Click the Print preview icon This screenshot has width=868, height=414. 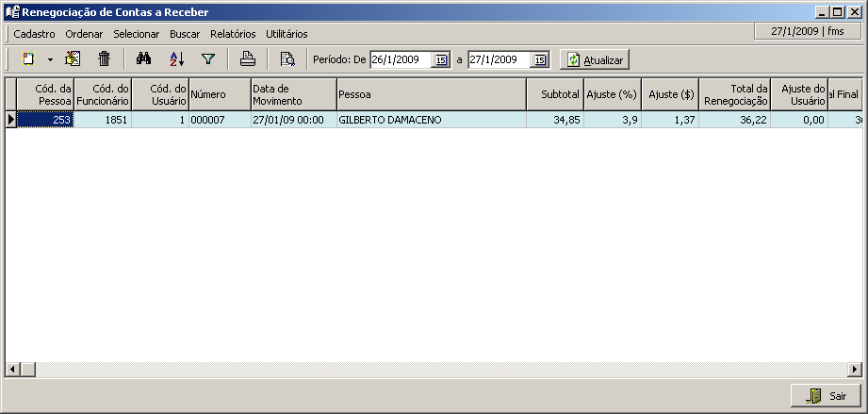(287, 59)
